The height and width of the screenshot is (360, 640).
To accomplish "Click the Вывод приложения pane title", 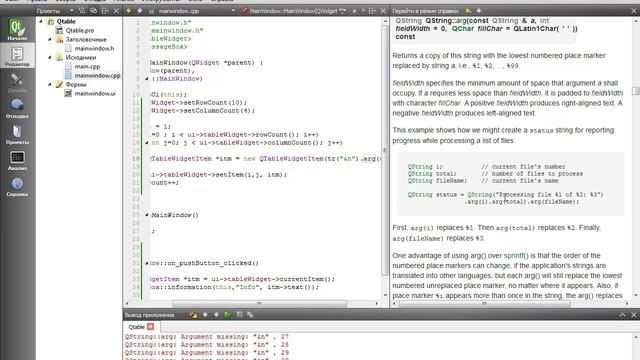I will click(149, 315).
